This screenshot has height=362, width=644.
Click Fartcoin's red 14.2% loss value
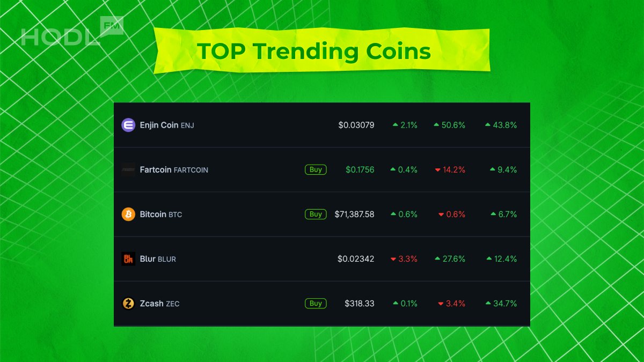tap(454, 169)
